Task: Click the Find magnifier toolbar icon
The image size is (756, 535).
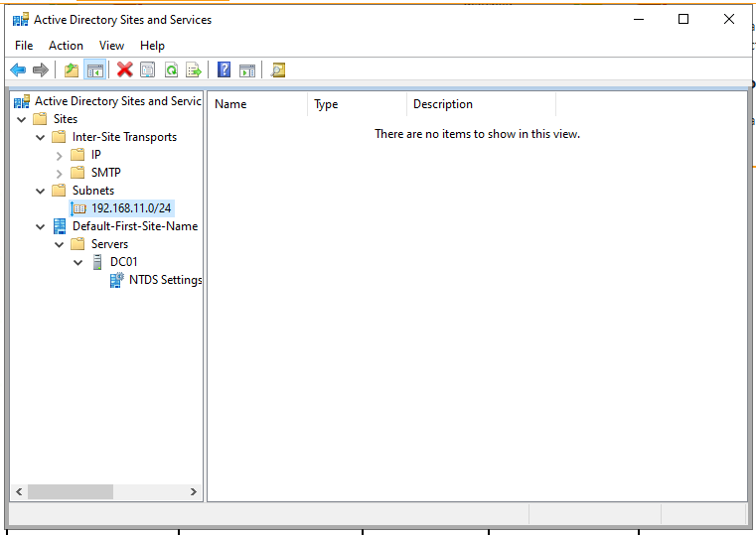Action: tap(278, 69)
